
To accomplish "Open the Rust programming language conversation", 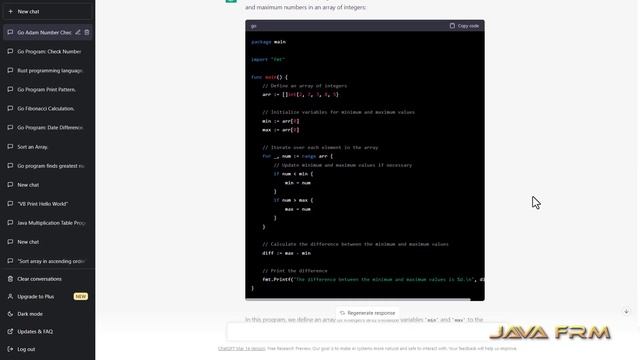I will coord(47,71).
